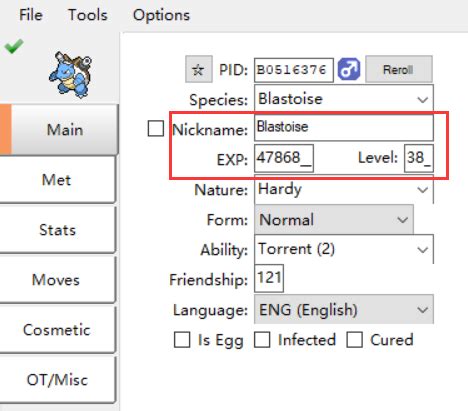Click the shiny star button
Screen dimensions: 468x411
199,69
